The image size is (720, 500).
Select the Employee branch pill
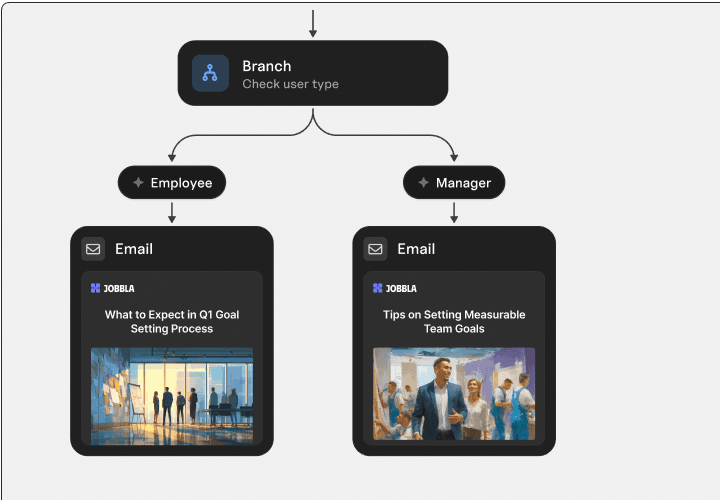[172, 182]
